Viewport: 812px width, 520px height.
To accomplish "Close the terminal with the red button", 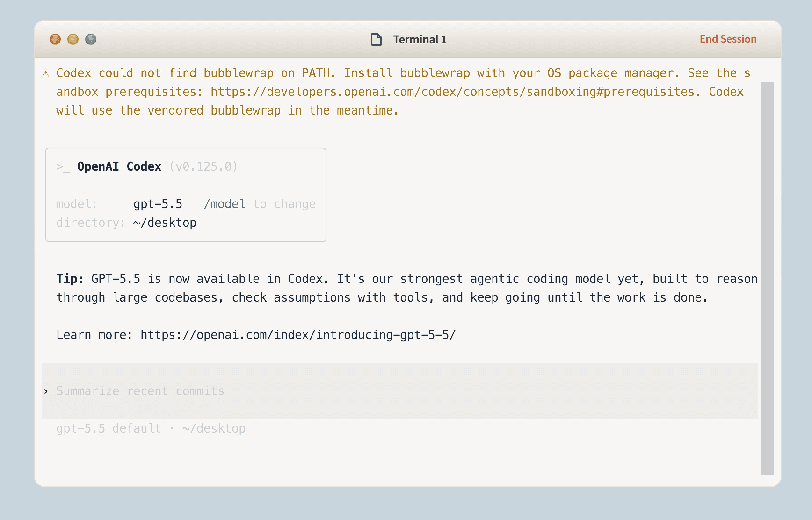I will [x=55, y=39].
